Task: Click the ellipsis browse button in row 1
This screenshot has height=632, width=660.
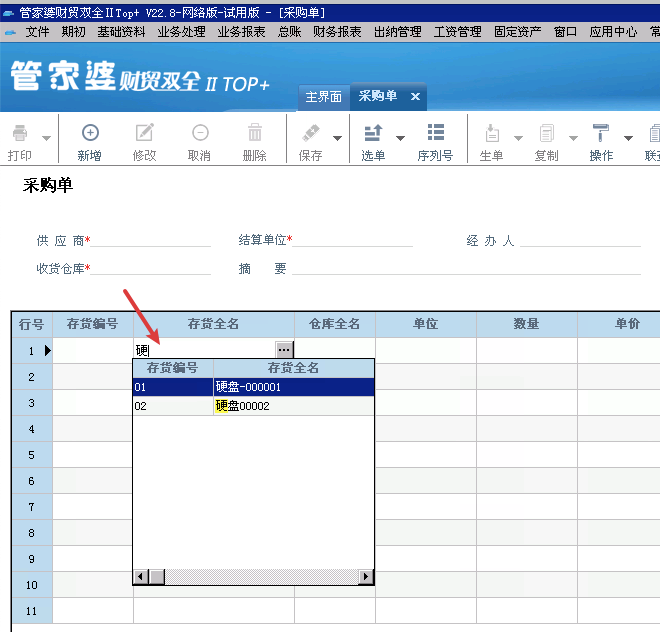Action: click(284, 349)
